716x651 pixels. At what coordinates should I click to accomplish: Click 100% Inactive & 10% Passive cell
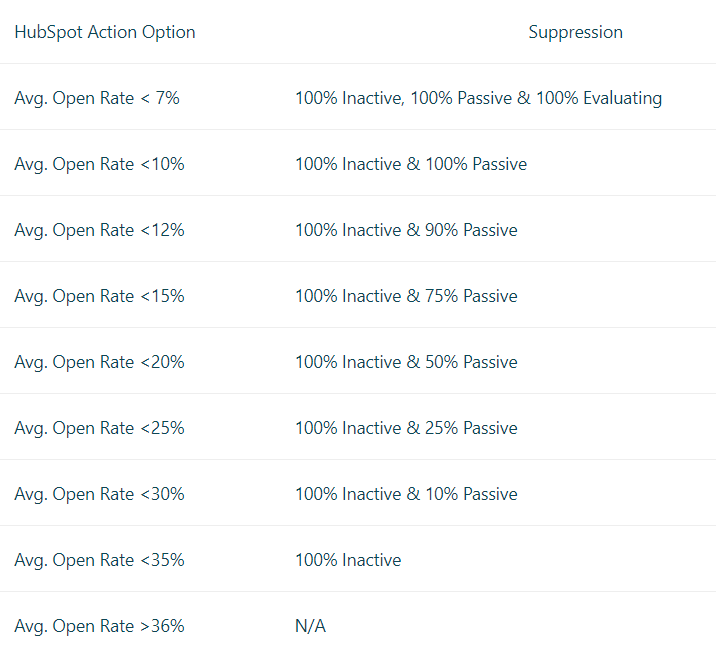[x=406, y=494]
